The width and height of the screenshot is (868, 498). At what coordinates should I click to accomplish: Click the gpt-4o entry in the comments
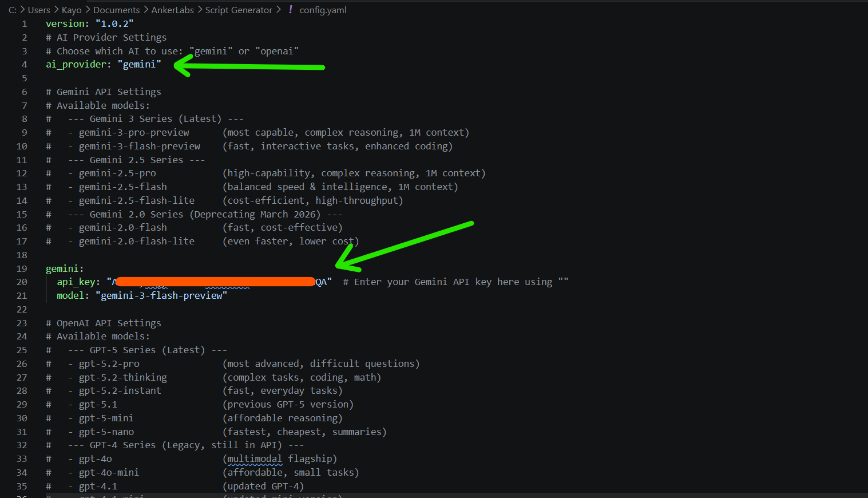pos(97,459)
